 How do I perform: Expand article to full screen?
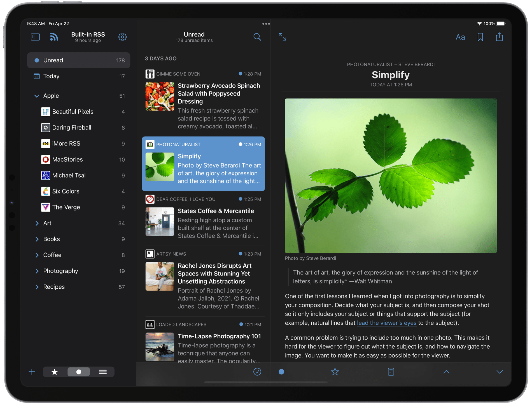click(282, 37)
